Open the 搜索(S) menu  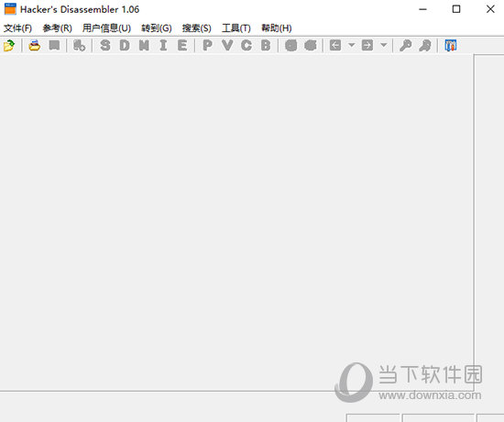196,28
